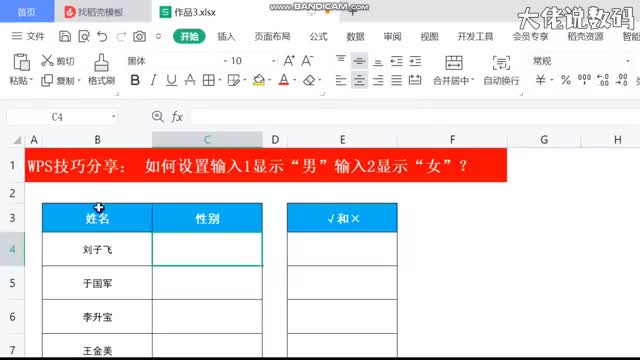The image size is (640, 360).
Task: Undo the last action
Action: click(x=102, y=37)
